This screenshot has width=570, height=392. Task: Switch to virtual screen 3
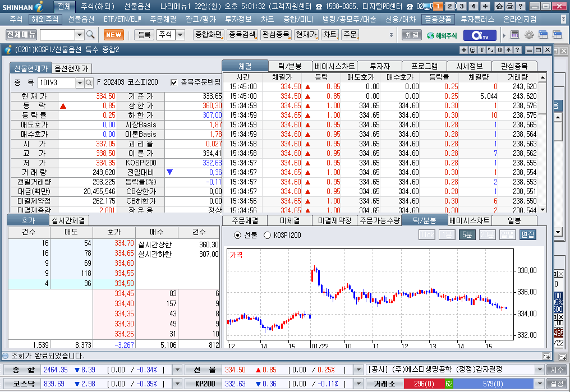pos(462,6)
